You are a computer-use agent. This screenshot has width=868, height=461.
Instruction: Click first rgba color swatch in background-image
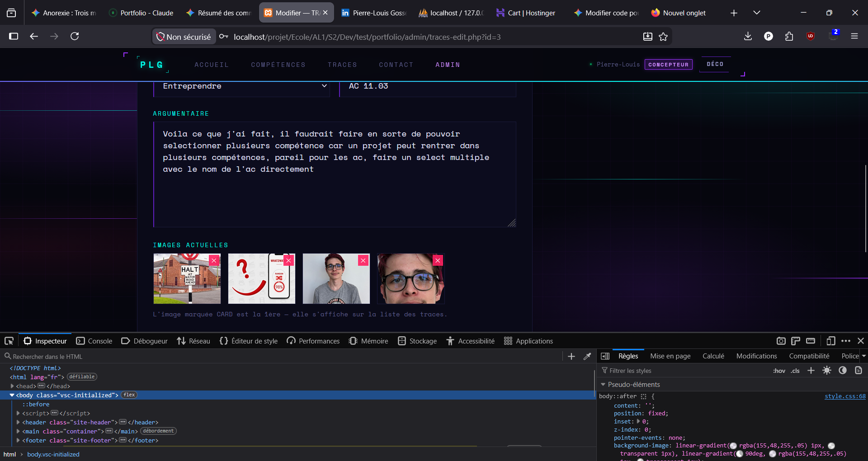(x=733, y=446)
